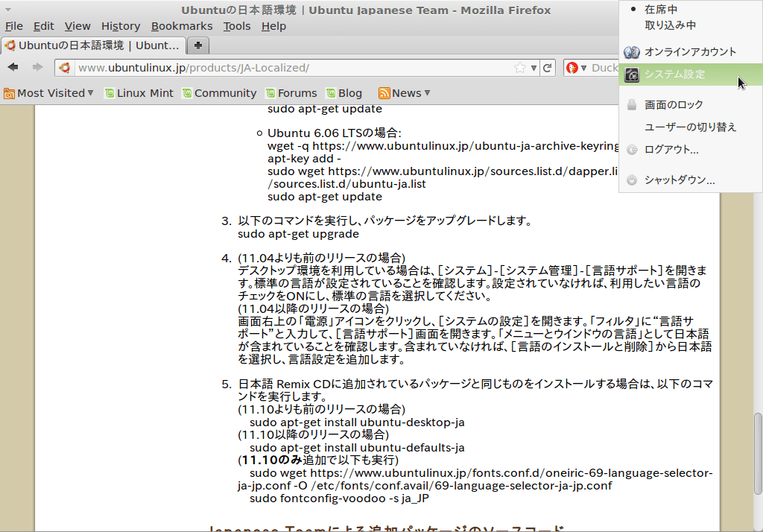
Task: Click the DuckDuckGo search field
Action: tap(604, 68)
